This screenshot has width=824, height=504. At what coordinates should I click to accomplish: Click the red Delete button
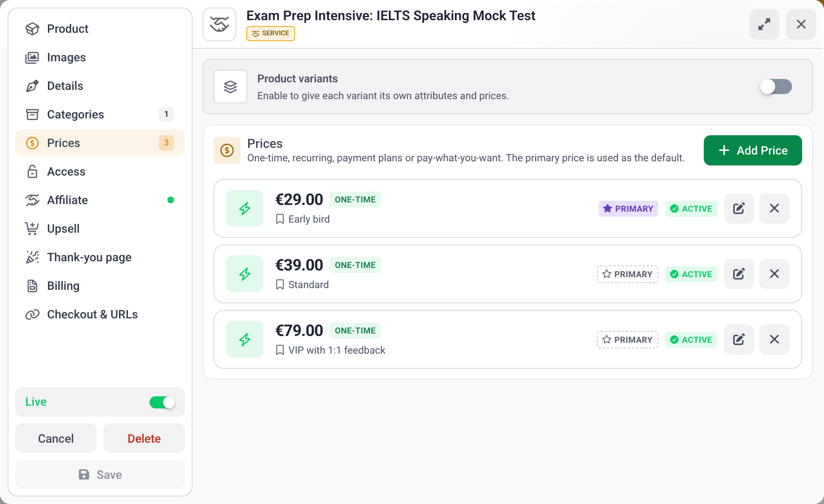tap(144, 438)
